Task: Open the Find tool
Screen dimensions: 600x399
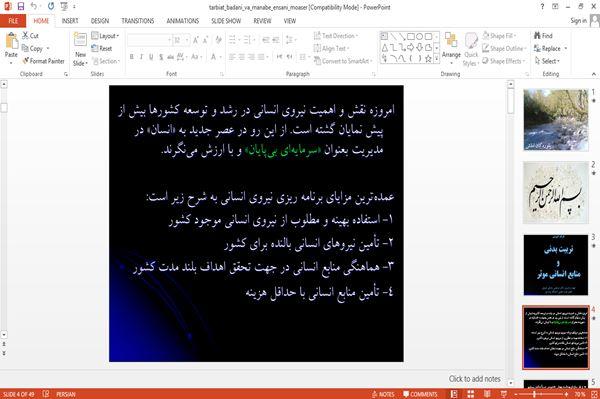Action: [x=543, y=36]
